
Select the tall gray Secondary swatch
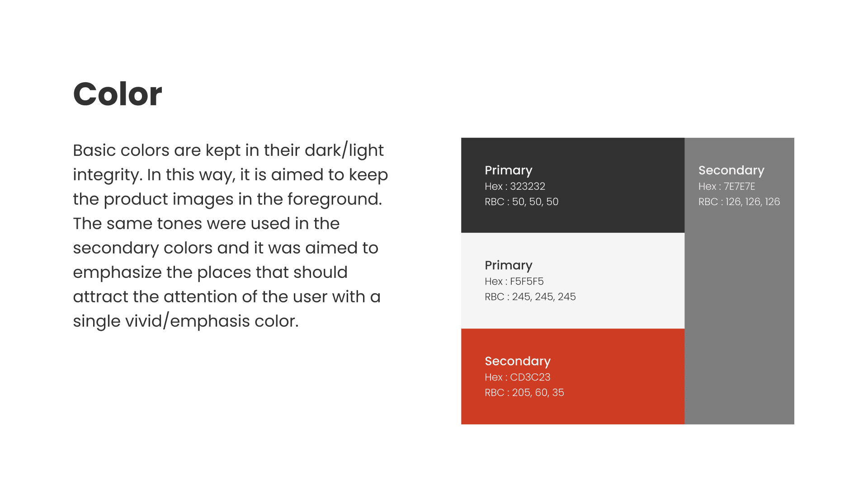coord(739,316)
